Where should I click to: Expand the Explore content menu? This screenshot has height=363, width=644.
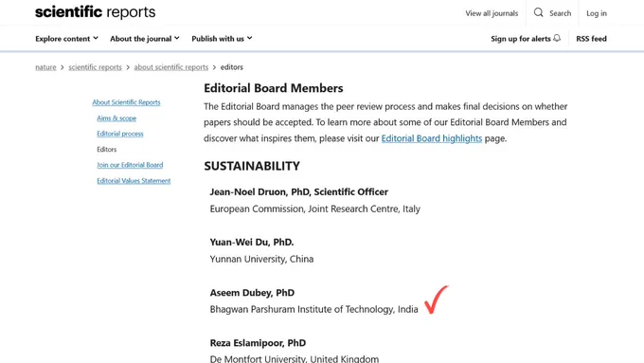66,39
